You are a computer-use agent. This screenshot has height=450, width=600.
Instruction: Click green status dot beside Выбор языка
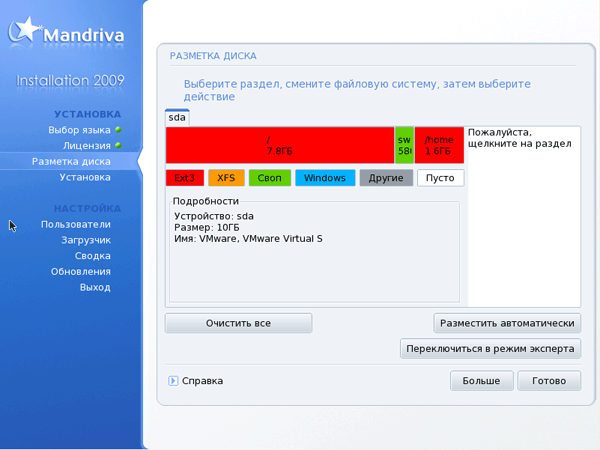(x=118, y=130)
